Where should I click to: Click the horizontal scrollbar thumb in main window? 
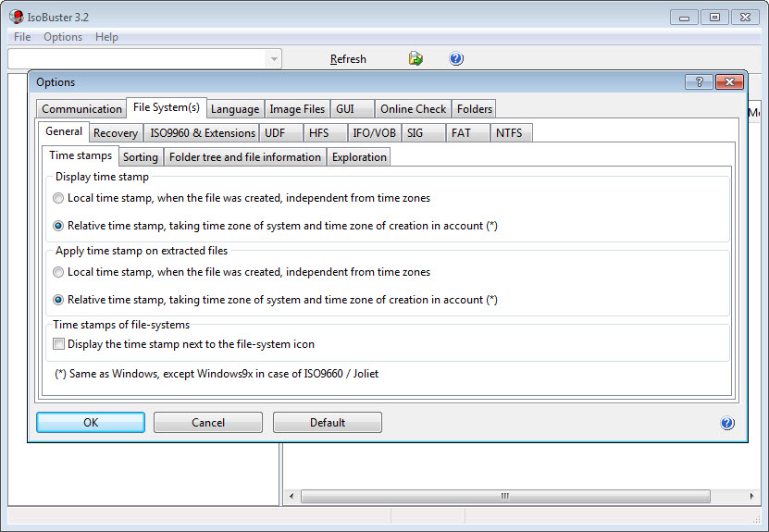pos(505,496)
